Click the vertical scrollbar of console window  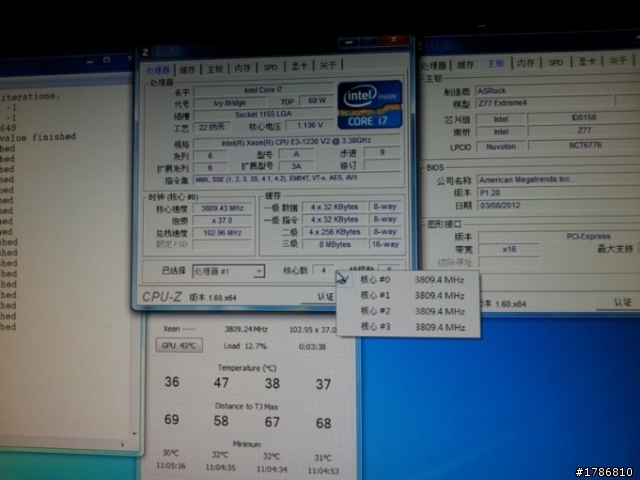coord(134,261)
